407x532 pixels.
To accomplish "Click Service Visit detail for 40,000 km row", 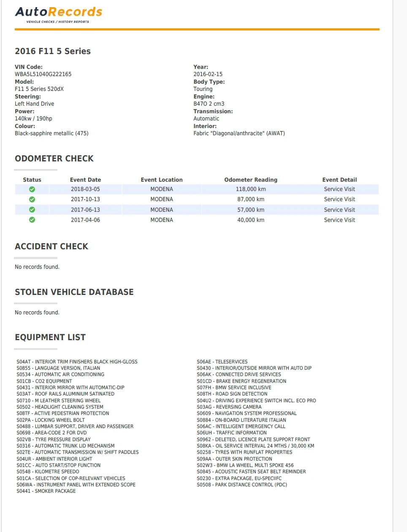I will [x=339, y=220].
